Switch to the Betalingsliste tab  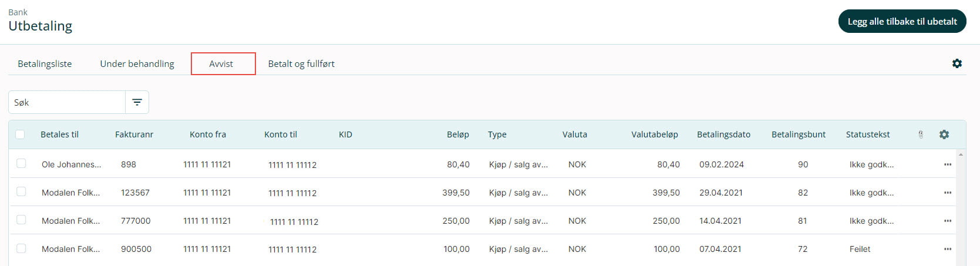tap(45, 64)
